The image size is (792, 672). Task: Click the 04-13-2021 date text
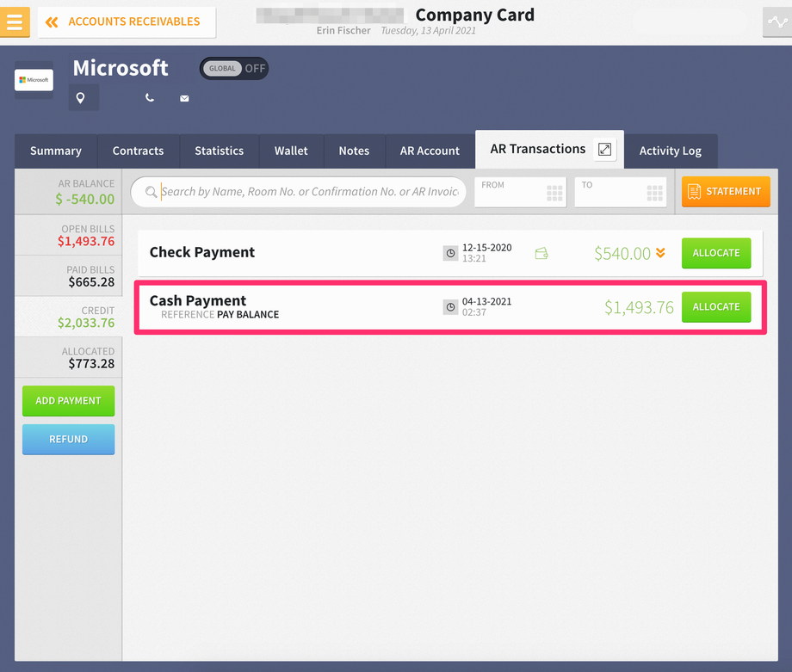pyautogui.click(x=487, y=301)
